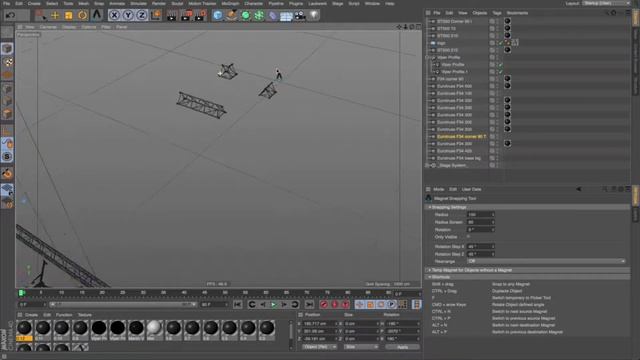The width and height of the screenshot is (640, 360).
Task: Click the Record Active Objects red button
Action: 324,304
